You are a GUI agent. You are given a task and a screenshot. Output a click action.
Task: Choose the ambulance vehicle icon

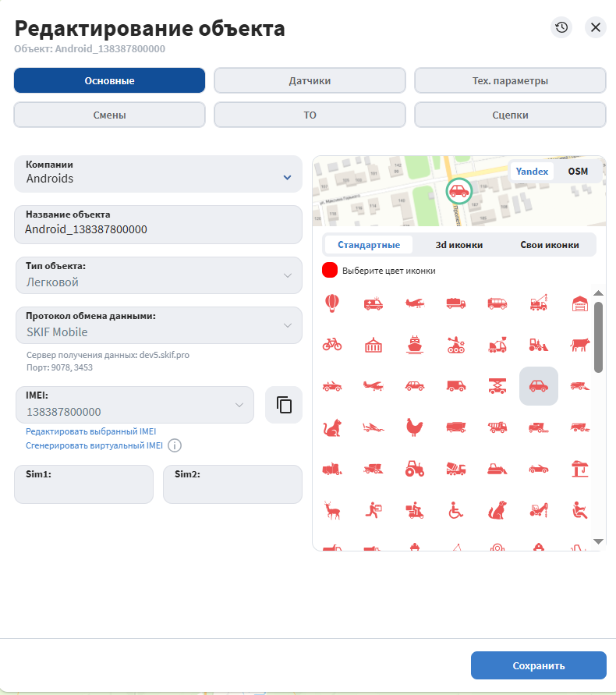pyautogui.click(x=373, y=303)
